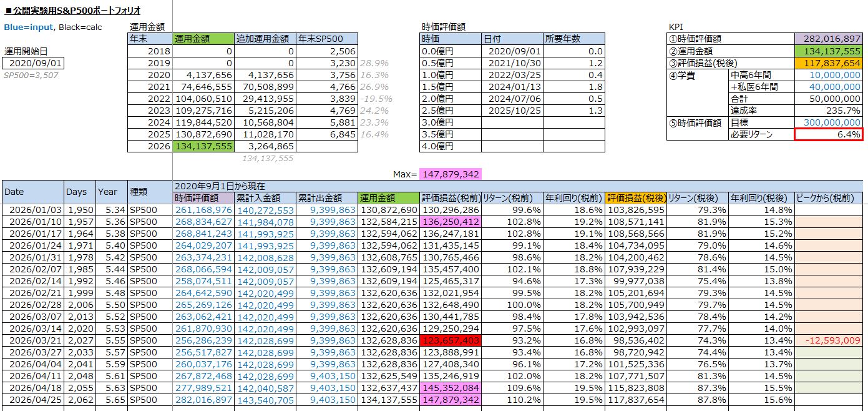Select the 運用開始日 date input cell
868x411 pixels.
(33, 63)
